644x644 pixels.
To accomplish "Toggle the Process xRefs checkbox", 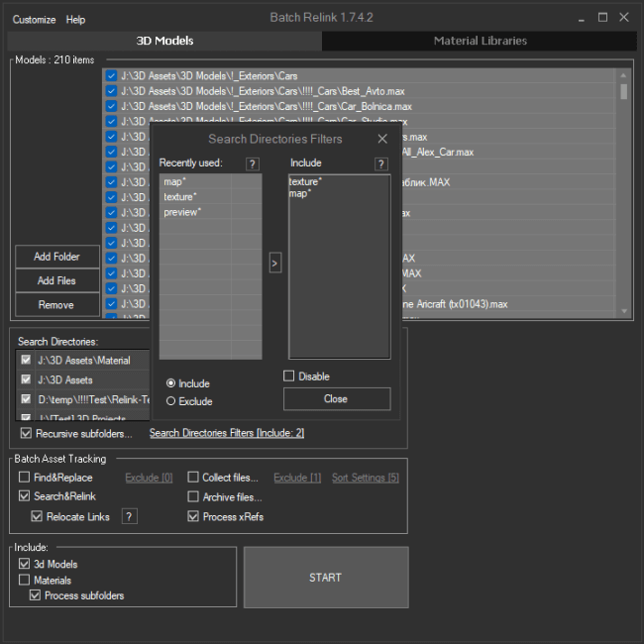I will (193, 516).
